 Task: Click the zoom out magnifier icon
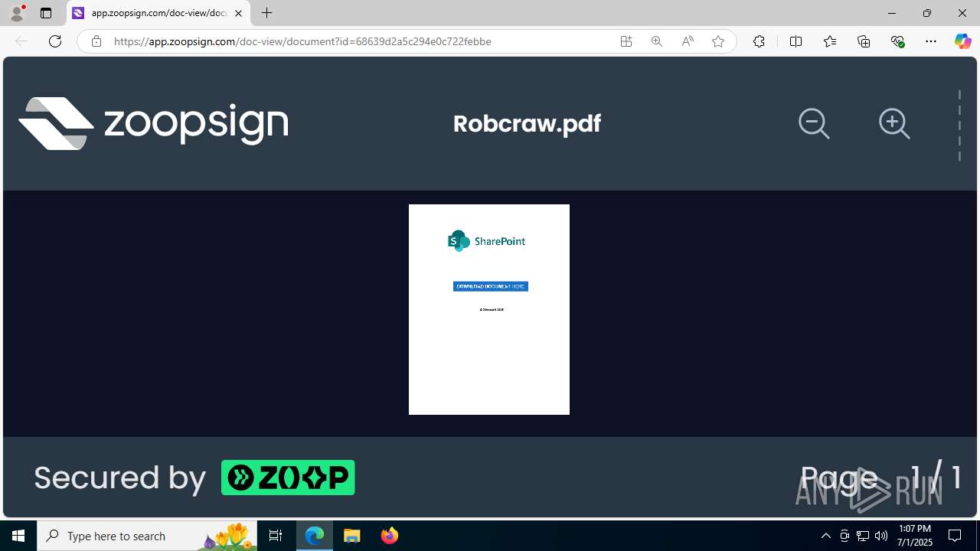point(814,123)
